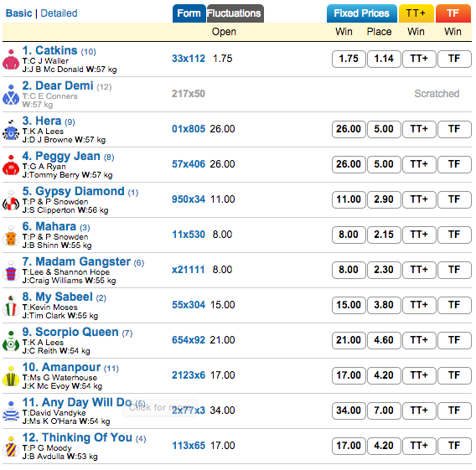Click TT+ button for Madam Gangster
The image size is (476, 470).
(419, 270)
